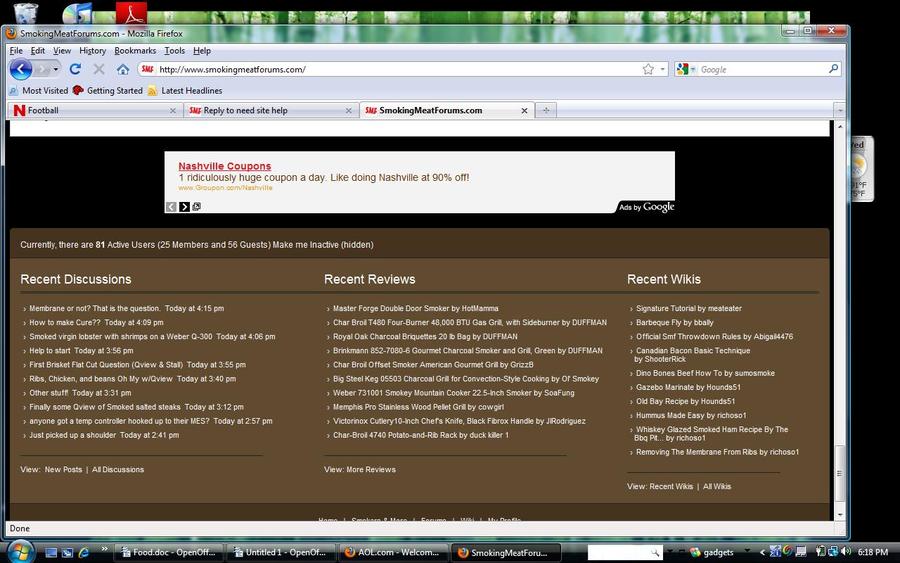Viewport: 900px width, 563px height.
Task: Open the iTunes desktop shortcut icon
Action: click(78, 13)
